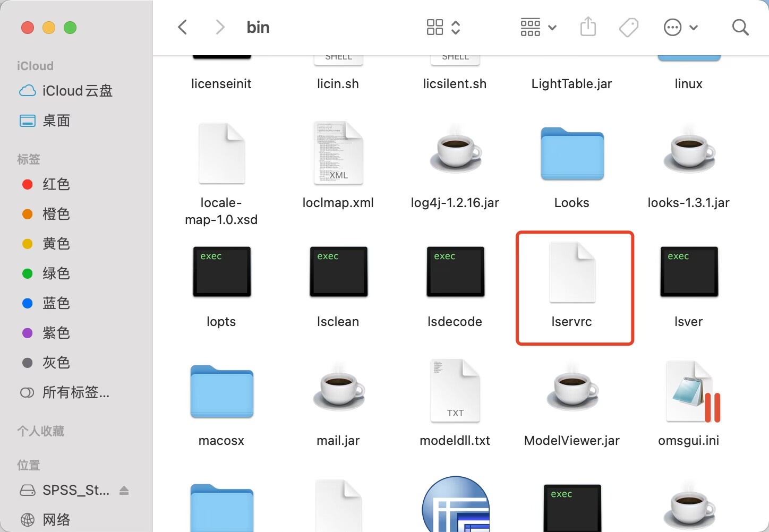Screen dimensions: 769x532
Task: Click the Looks folder name label
Action: [x=572, y=203]
